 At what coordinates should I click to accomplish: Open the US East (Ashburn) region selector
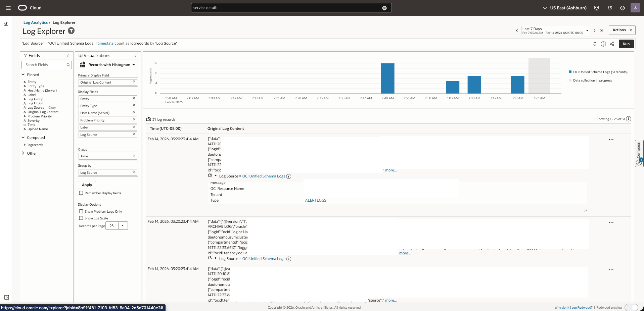565,8
